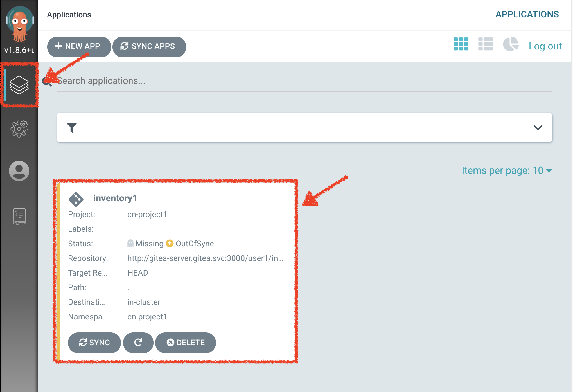Switch to tiles grid view
Screen dimensions: 573x392
pos(461,44)
